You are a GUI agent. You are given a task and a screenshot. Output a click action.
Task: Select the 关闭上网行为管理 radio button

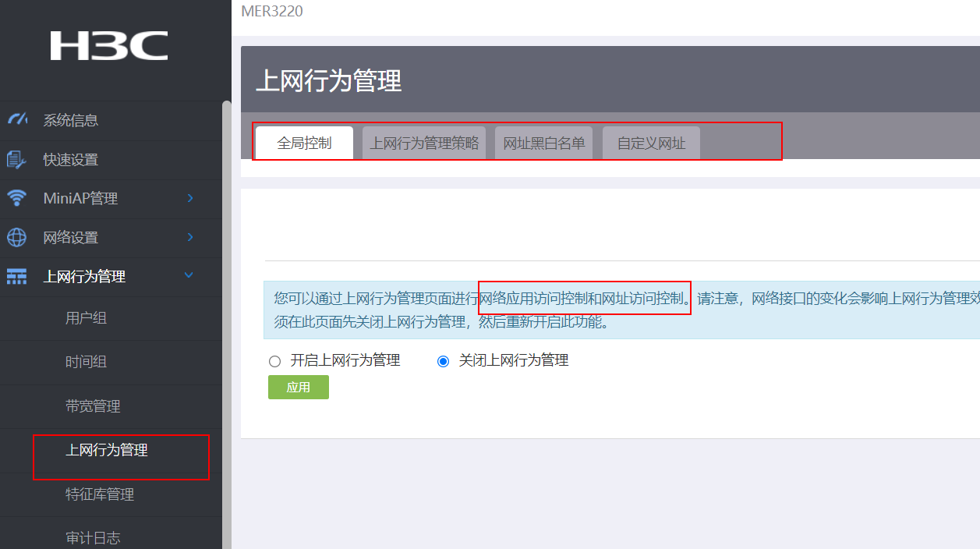pos(443,361)
